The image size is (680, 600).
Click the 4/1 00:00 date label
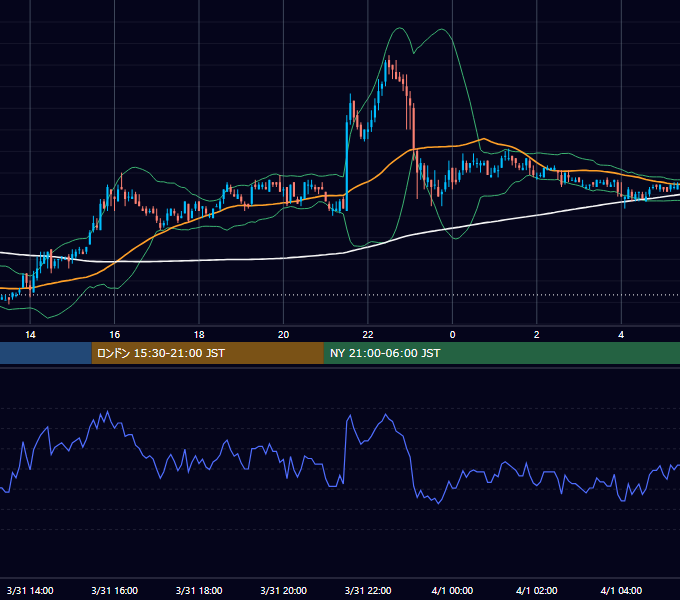(452, 590)
